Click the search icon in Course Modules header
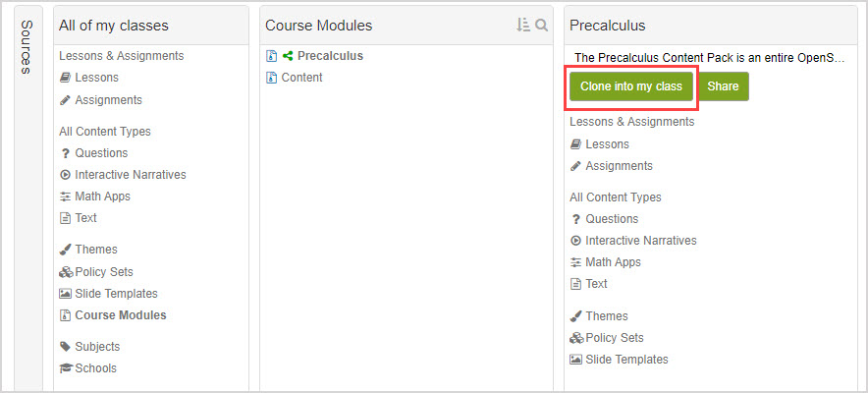 541,25
